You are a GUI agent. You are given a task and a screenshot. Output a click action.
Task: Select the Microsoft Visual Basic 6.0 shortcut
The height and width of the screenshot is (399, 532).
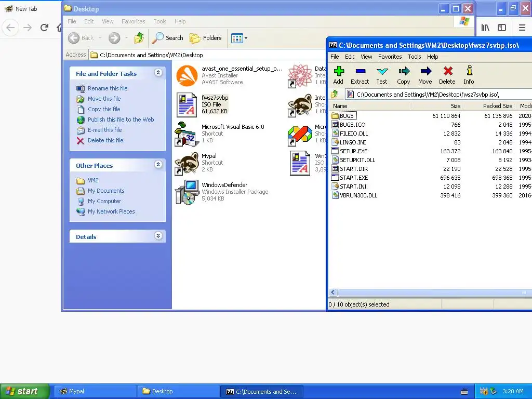tap(186, 134)
